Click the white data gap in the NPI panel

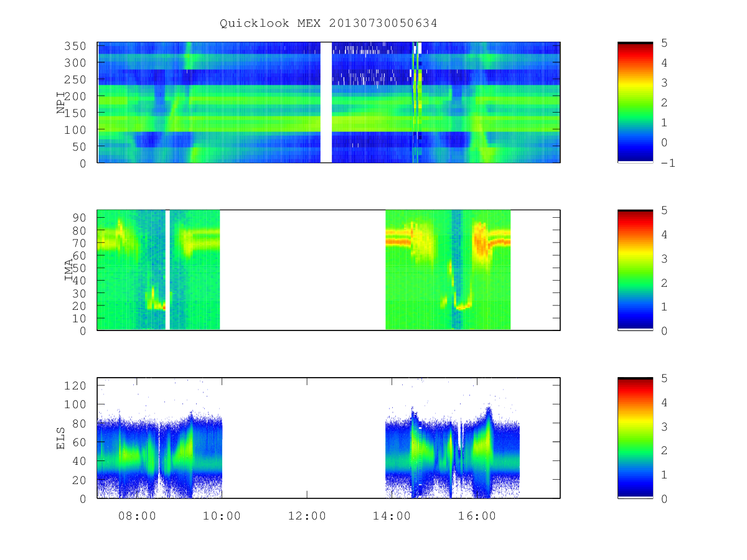click(x=326, y=103)
